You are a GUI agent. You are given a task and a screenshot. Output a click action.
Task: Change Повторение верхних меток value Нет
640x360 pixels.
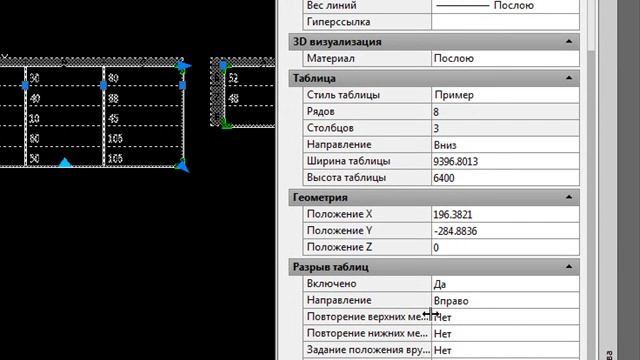pos(505,317)
